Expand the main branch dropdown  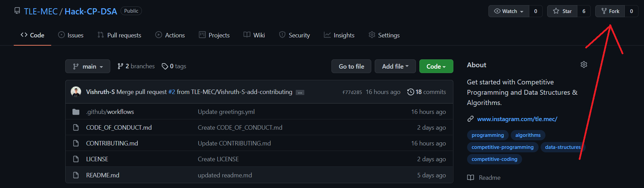click(x=88, y=66)
